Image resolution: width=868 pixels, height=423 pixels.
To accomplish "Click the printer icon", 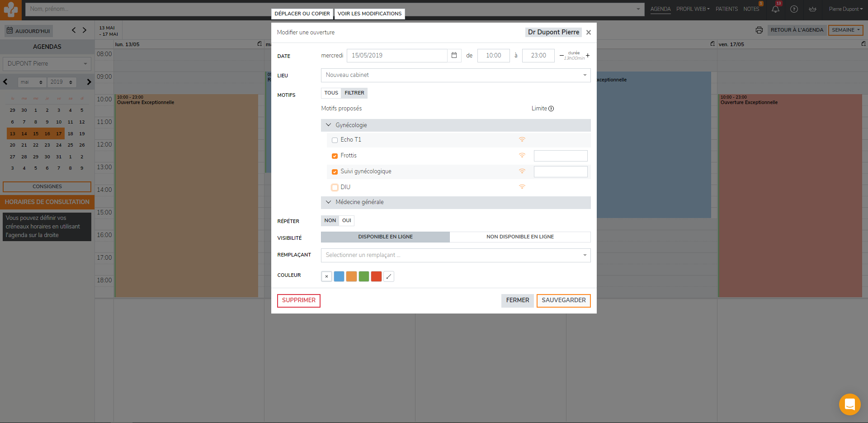I will pyautogui.click(x=759, y=30).
